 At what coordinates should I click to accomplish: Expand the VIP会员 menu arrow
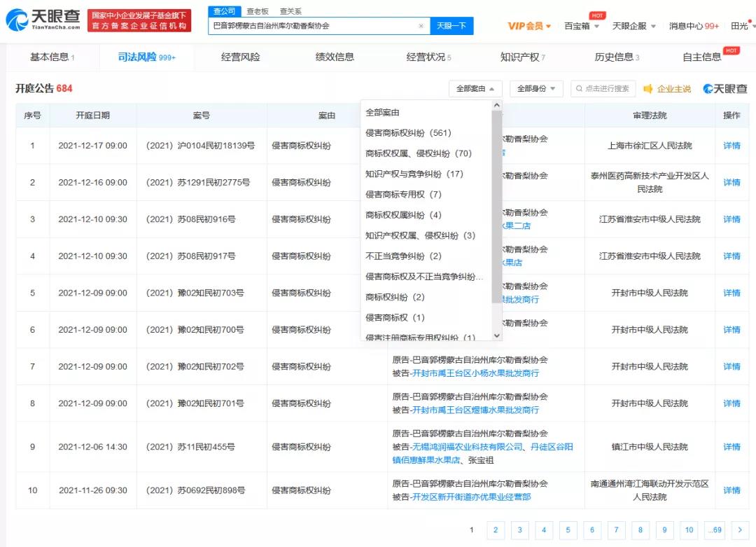[x=548, y=27]
